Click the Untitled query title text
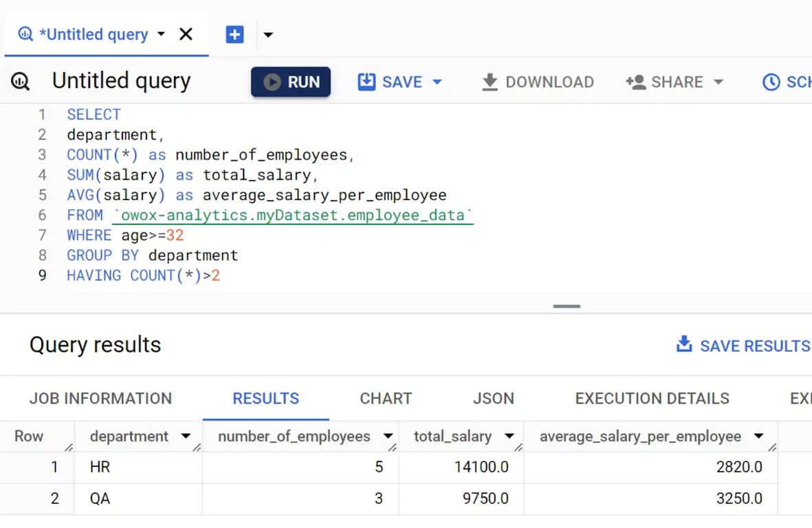 (x=121, y=81)
